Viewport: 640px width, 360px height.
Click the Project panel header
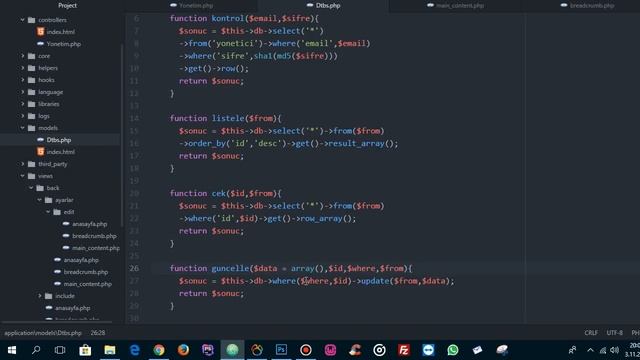[x=67, y=5]
